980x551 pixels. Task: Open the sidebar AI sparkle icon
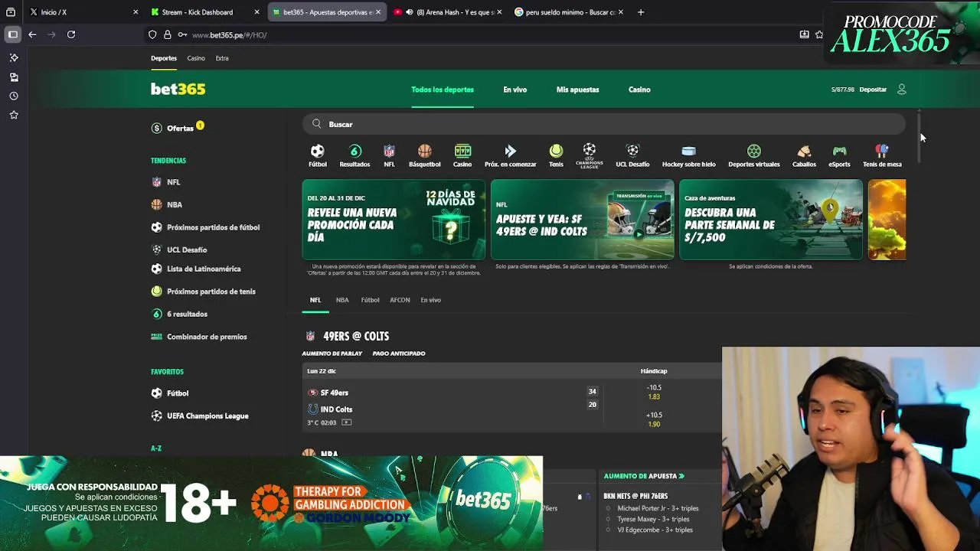[14, 58]
